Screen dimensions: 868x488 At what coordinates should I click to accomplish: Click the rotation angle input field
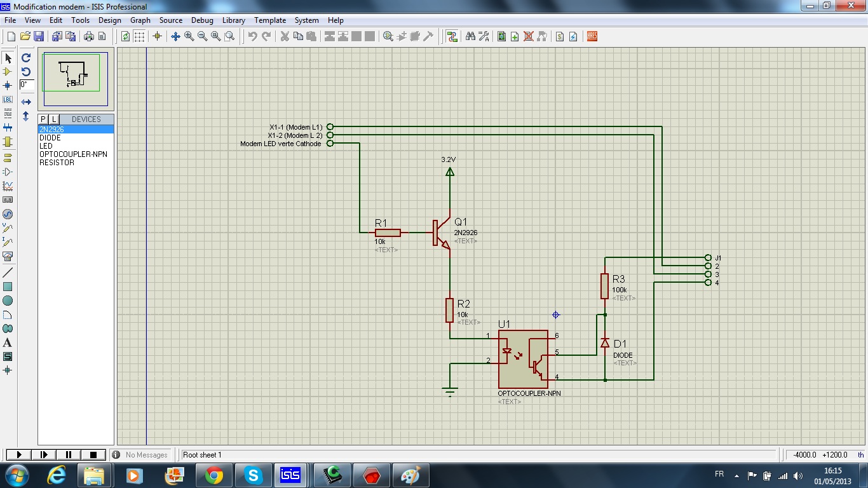(x=27, y=85)
